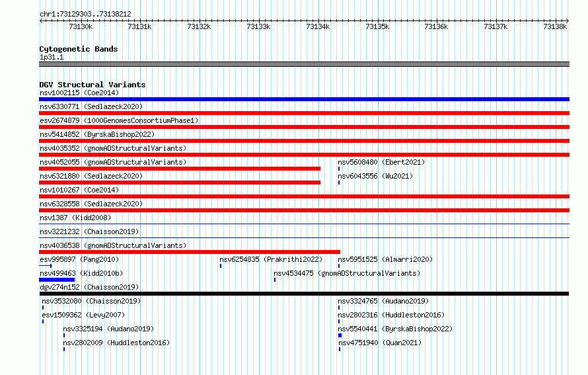Click nsv4035352 (gnomADStructuralVariants) label
588x375 pixels.
[113, 148]
